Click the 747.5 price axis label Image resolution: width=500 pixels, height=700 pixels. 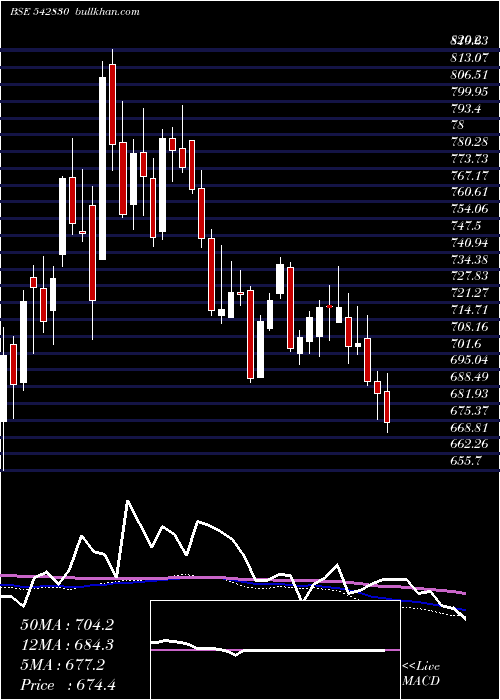(466, 226)
